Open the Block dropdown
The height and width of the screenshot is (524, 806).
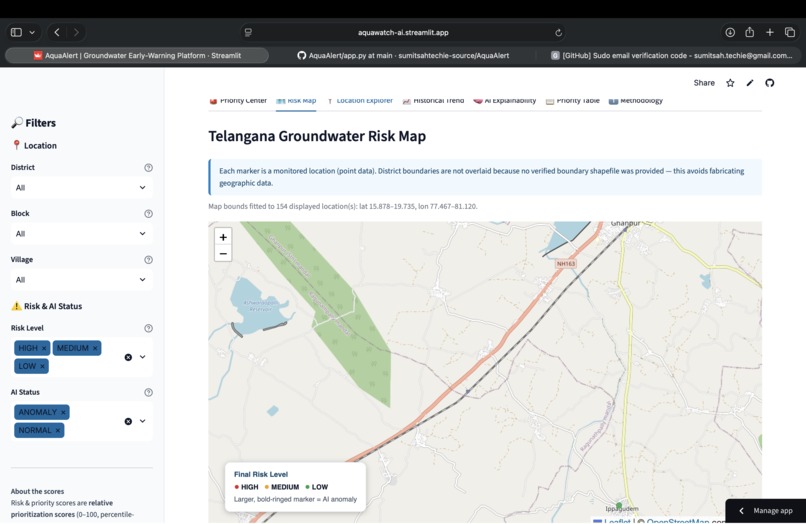click(81, 233)
